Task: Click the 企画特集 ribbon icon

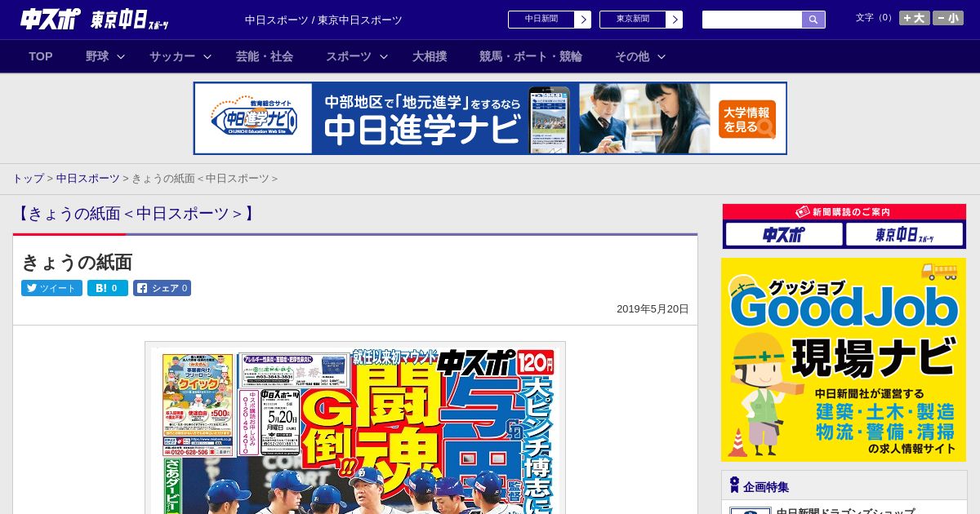Action: tap(734, 485)
